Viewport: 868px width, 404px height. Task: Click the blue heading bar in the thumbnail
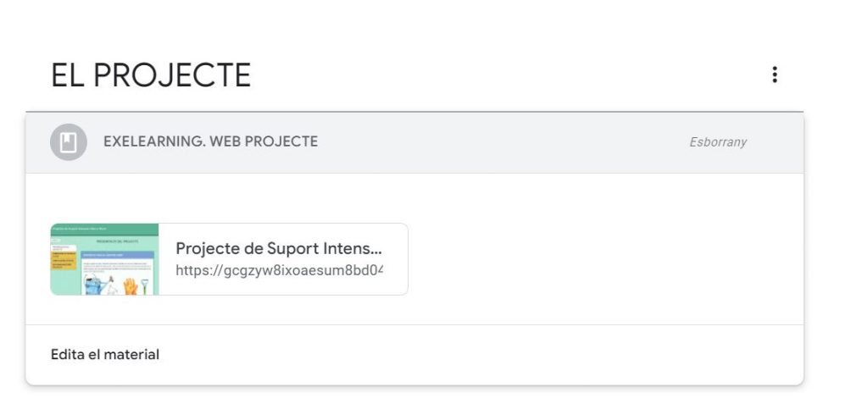click(x=117, y=253)
